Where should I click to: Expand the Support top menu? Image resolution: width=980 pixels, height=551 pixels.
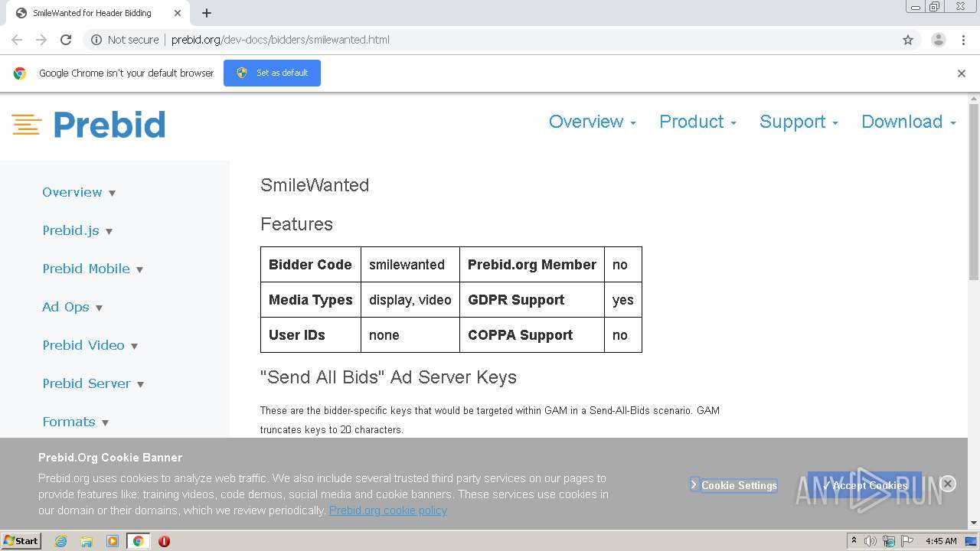[x=799, y=122]
